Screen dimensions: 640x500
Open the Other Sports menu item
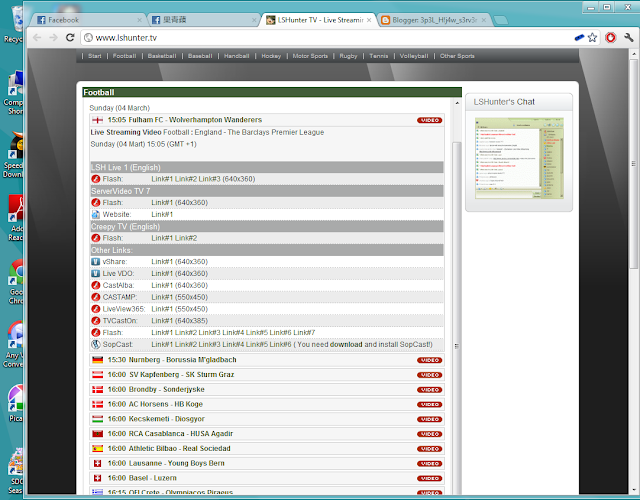(457, 56)
